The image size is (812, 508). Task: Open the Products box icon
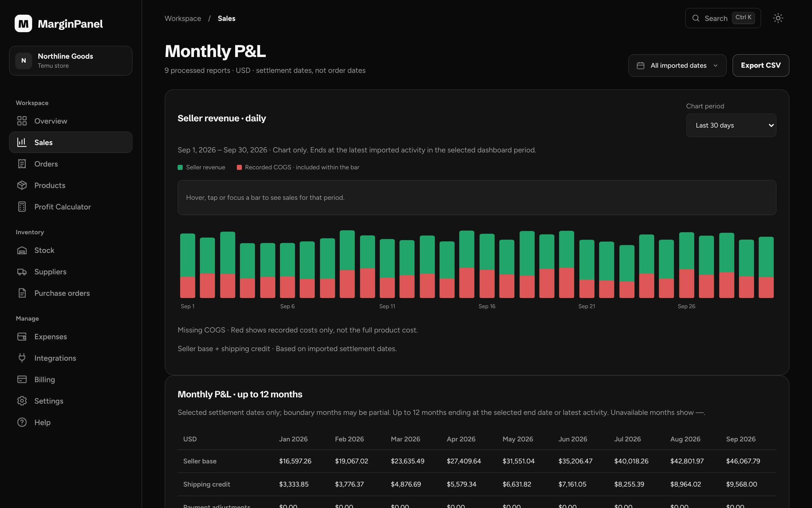click(22, 185)
